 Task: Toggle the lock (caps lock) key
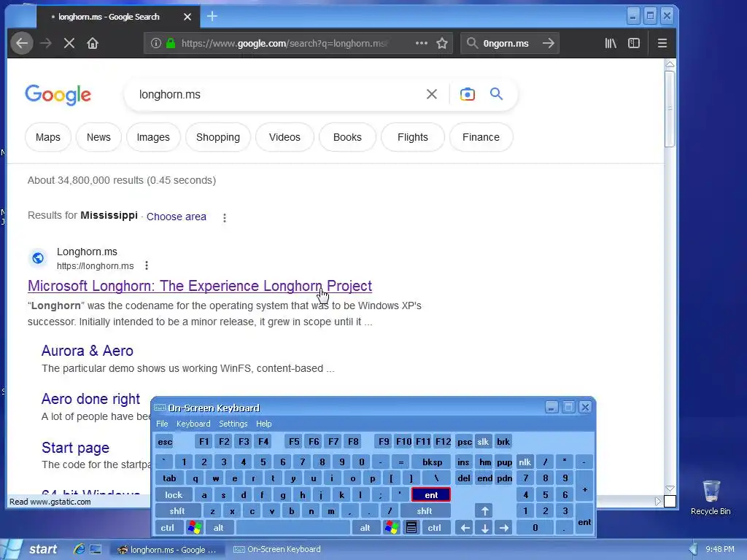pyautogui.click(x=174, y=495)
